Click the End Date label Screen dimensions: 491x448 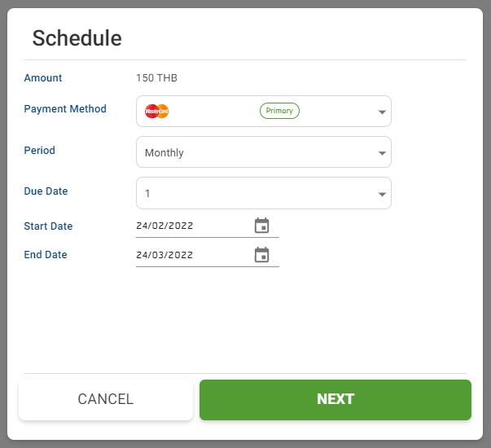46,254
